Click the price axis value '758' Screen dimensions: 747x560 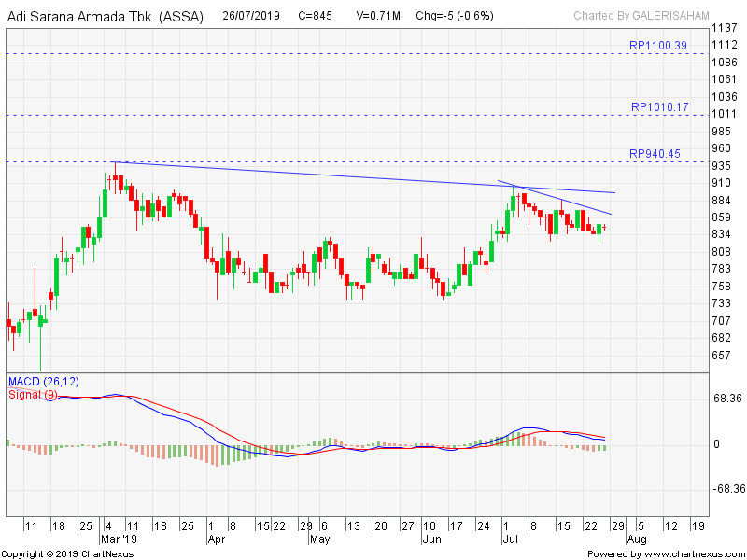[721, 287]
